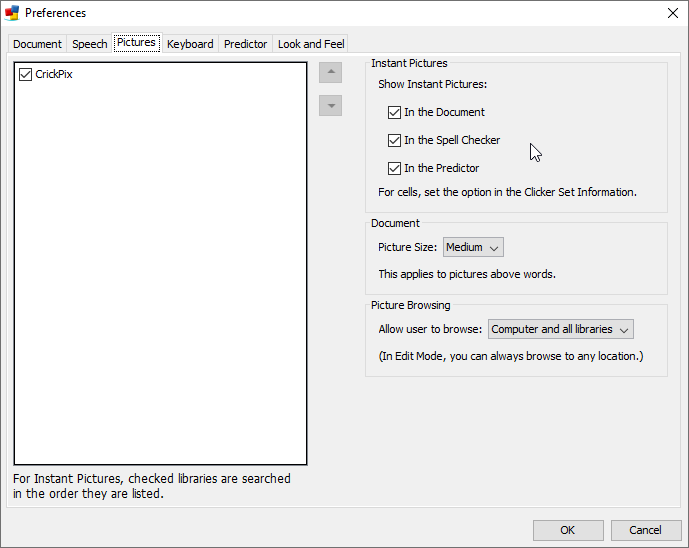Screen dimensions: 689x548
Task: Open the Speech tab
Action: tap(89, 44)
